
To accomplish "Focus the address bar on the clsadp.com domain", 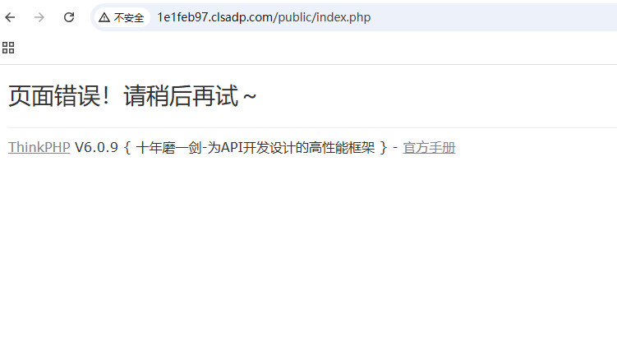I will pos(243,17).
